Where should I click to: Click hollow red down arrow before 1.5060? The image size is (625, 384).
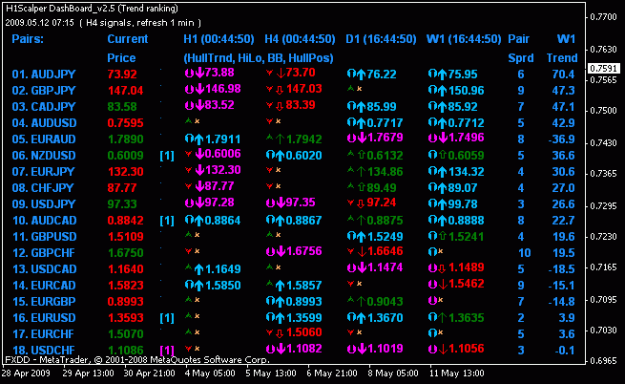click(x=280, y=333)
